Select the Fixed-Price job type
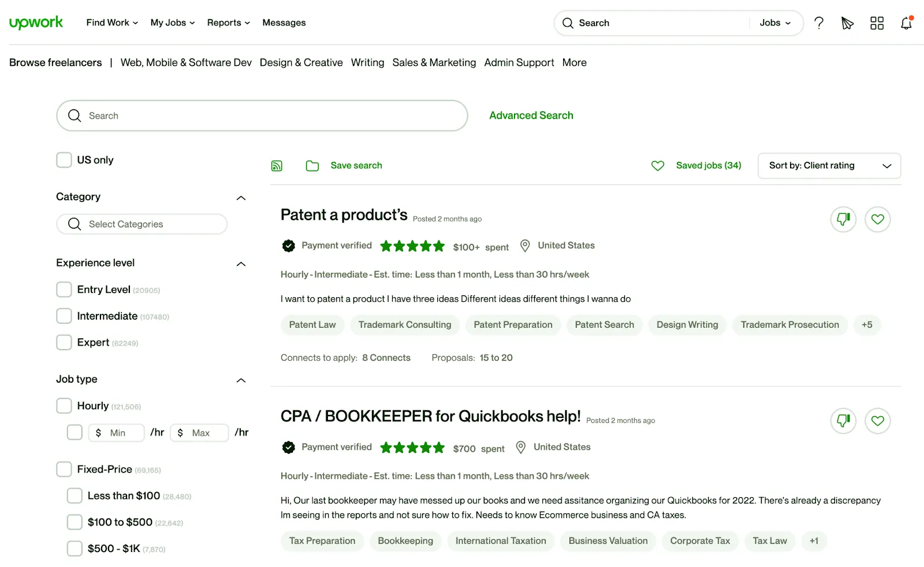 pos(64,469)
